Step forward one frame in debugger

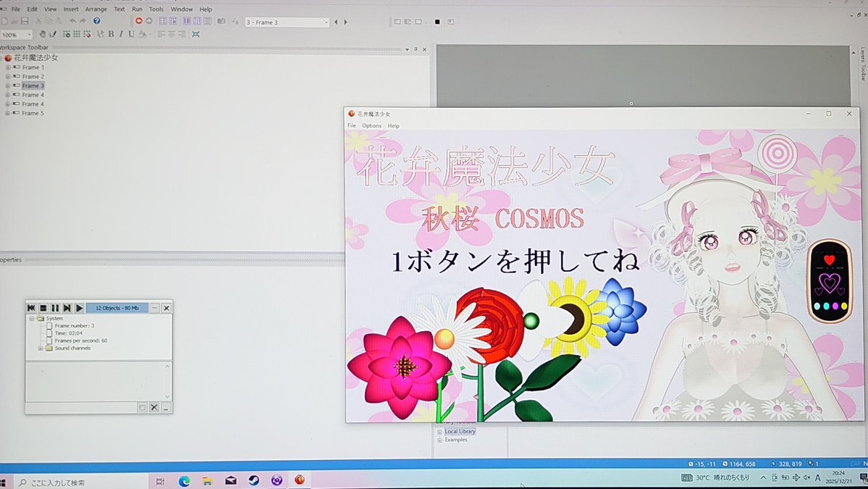click(x=67, y=308)
